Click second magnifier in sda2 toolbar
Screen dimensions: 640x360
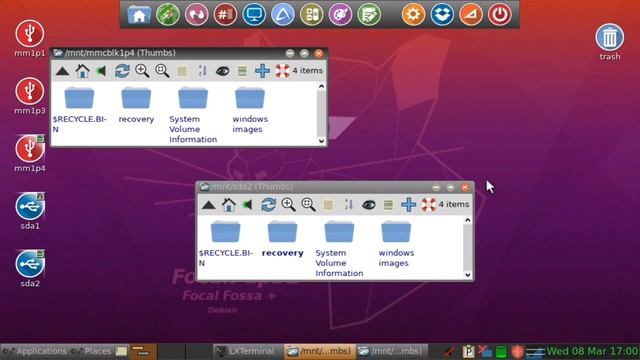pyautogui.click(x=308, y=205)
